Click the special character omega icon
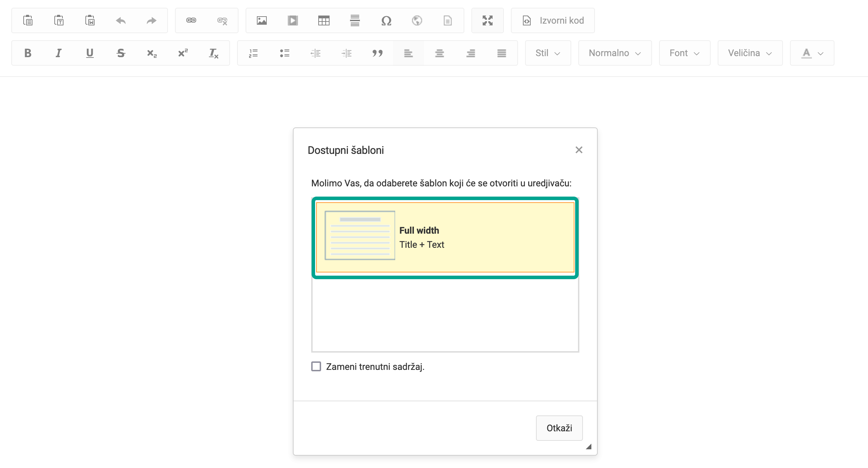The width and height of the screenshot is (868, 468). click(x=386, y=20)
